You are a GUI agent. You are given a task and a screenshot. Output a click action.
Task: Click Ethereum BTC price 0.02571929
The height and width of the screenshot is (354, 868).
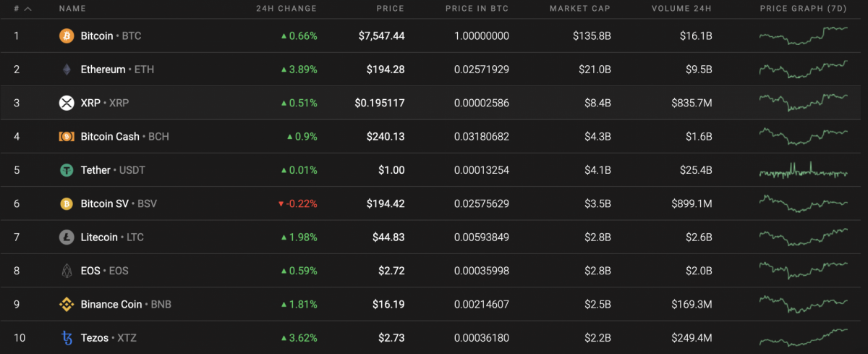point(481,69)
